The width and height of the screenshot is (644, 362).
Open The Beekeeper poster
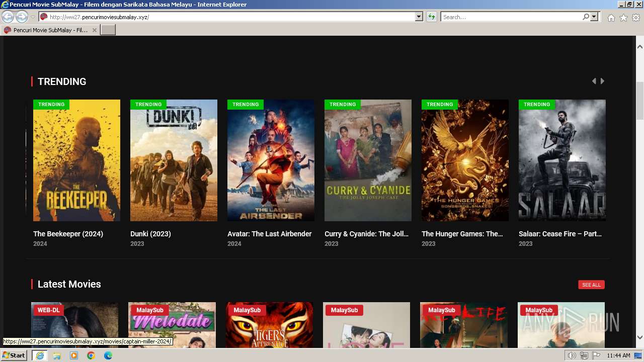pos(76,160)
